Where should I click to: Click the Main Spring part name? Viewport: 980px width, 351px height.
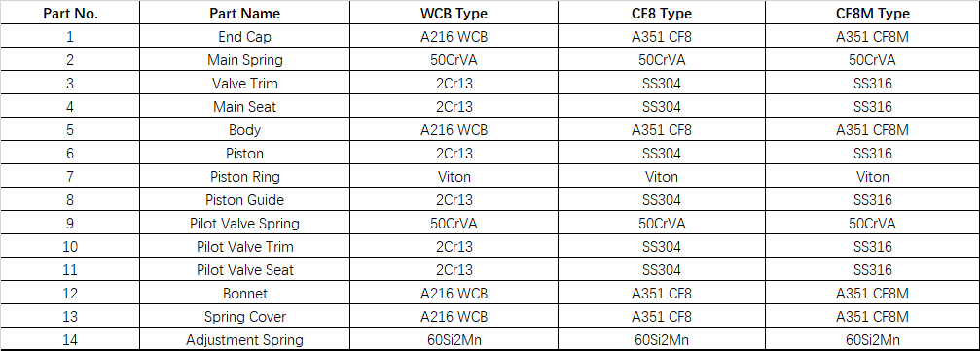coord(245,60)
